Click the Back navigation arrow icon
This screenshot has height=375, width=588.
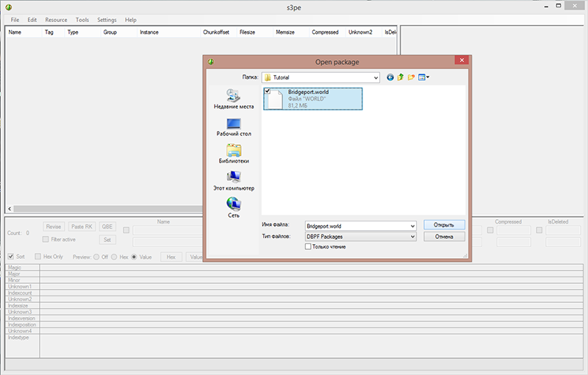coord(390,77)
